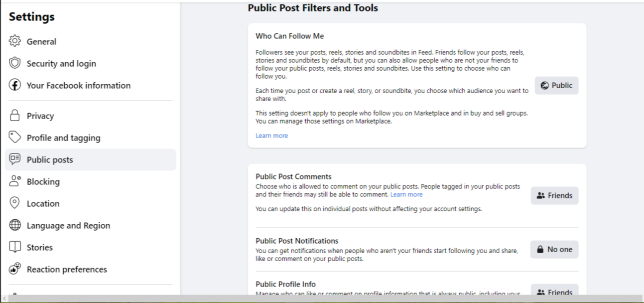Click the Facebook logo icon beside Your Facebook information

(15, 85)
